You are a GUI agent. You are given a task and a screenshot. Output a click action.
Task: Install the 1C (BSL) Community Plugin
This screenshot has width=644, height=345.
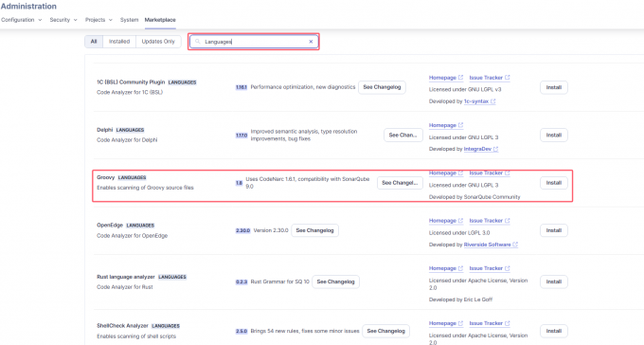coord(554,87)
